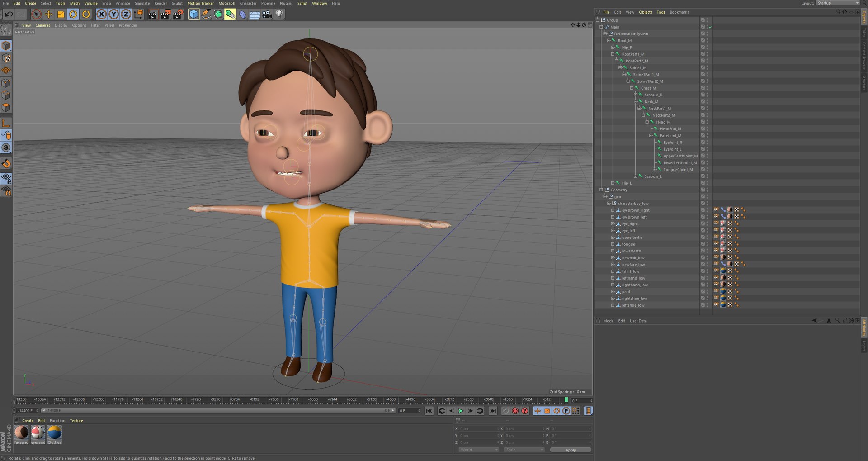Open the Deformer bend icon
This screenshot has height=461, width=868.
coord(243,14)
